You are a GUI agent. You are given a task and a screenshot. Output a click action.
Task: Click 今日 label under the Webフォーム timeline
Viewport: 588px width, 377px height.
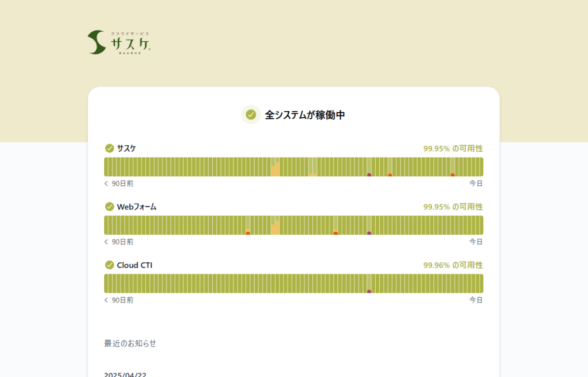pyautogui.click(x=476, y=242)
